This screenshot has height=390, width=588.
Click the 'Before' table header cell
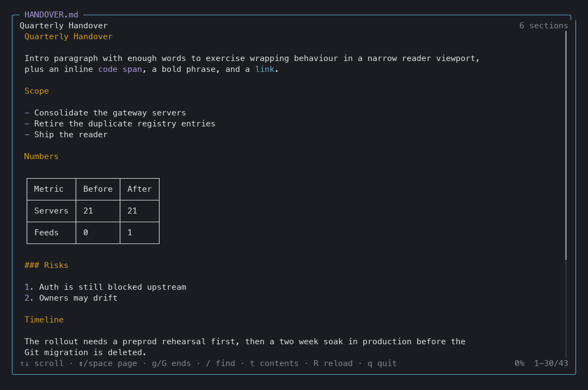[x=98, y=189]
